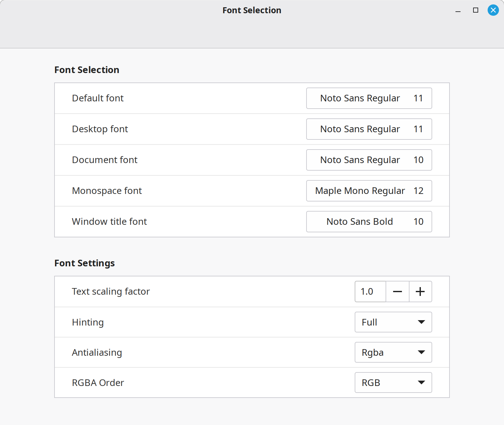The image size is (504, 425).
Task: Open the Default font chooser button
Action: click(x=369, y=98)
